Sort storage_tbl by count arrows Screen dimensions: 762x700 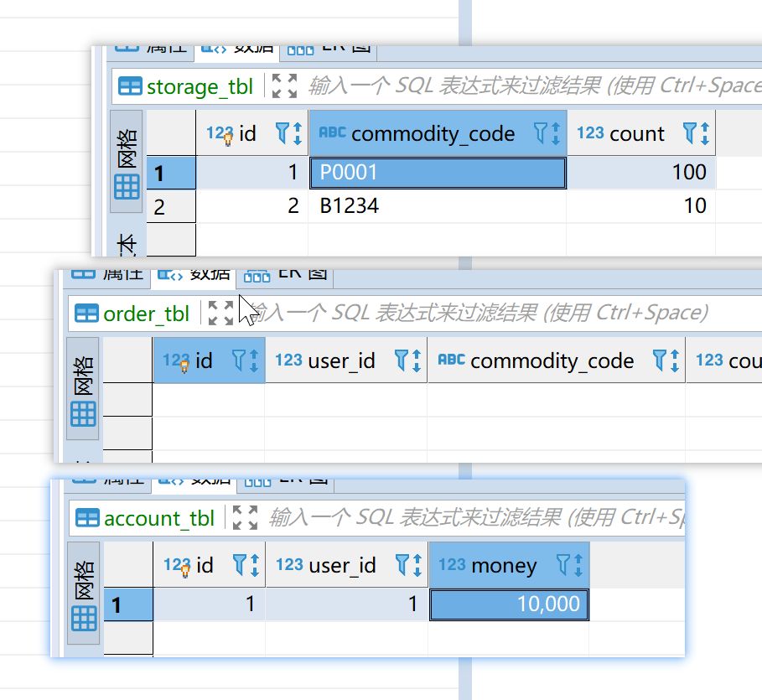click(705, 133)
